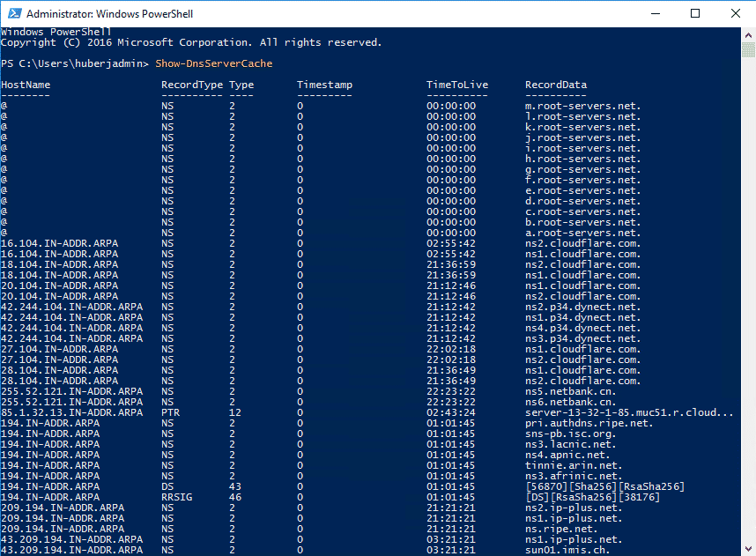Click the PTR record type entry

point(171,412)
